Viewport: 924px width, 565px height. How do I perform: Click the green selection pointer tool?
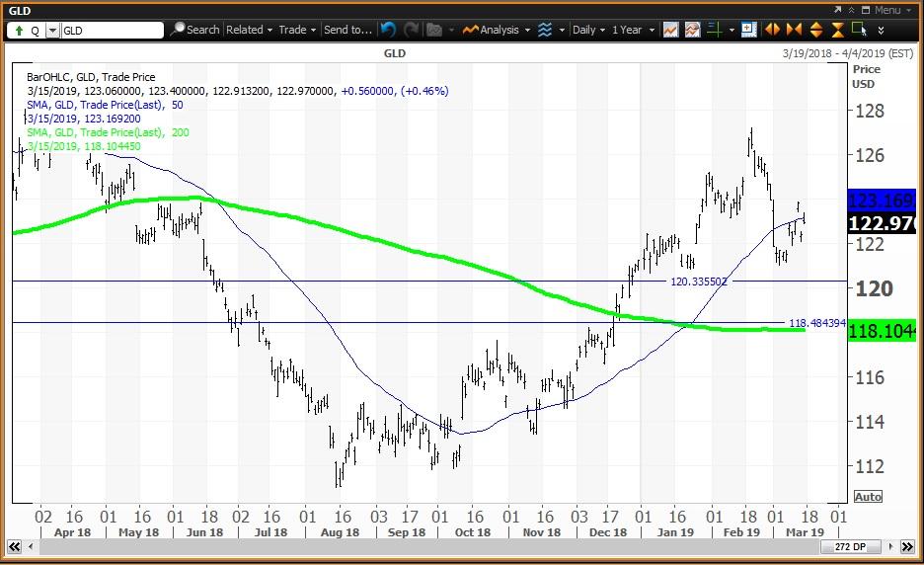(x=859, y=29)
